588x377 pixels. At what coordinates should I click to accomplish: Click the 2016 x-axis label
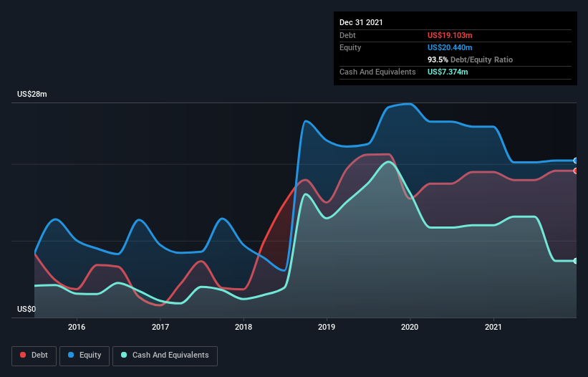pyautogui.click(x=77, y=327)
